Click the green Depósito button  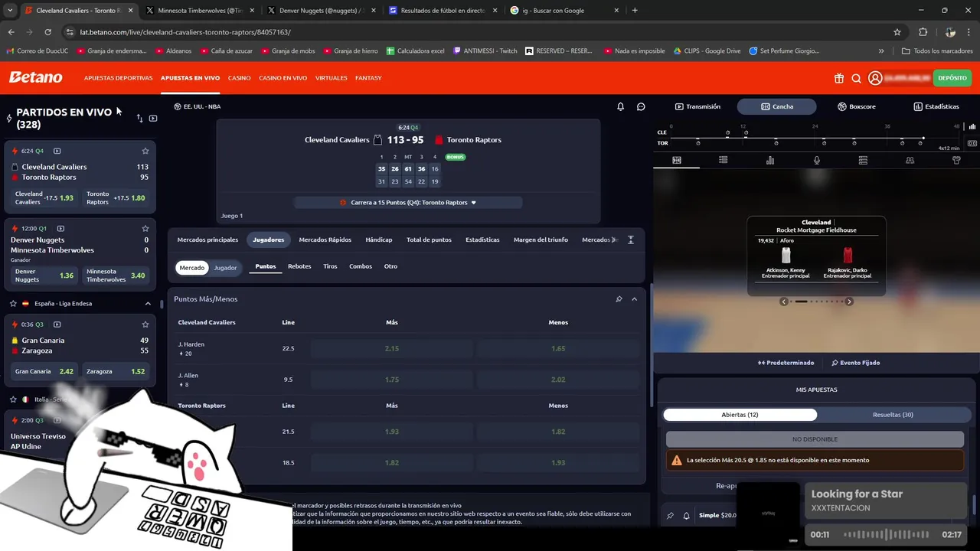click(952, 78)
